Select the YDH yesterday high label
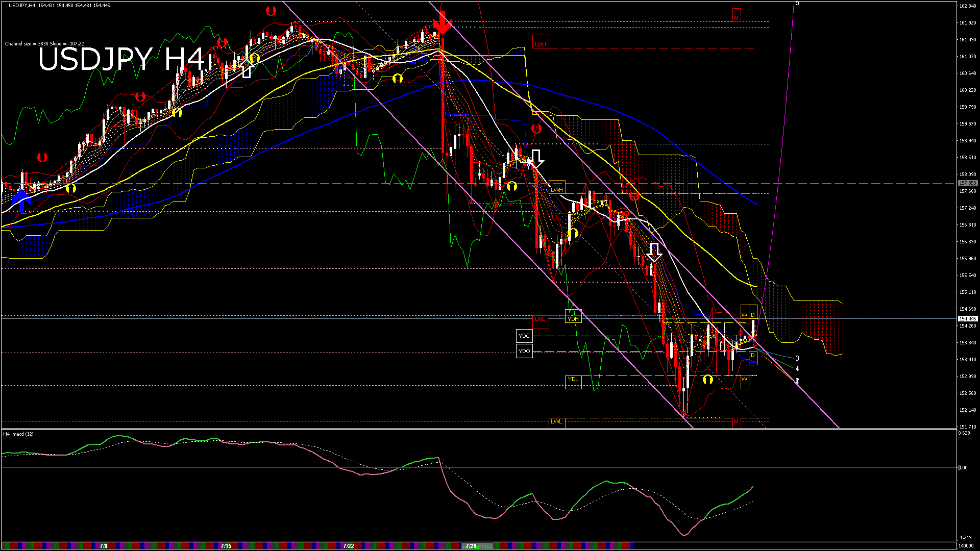 click(573, 316)
